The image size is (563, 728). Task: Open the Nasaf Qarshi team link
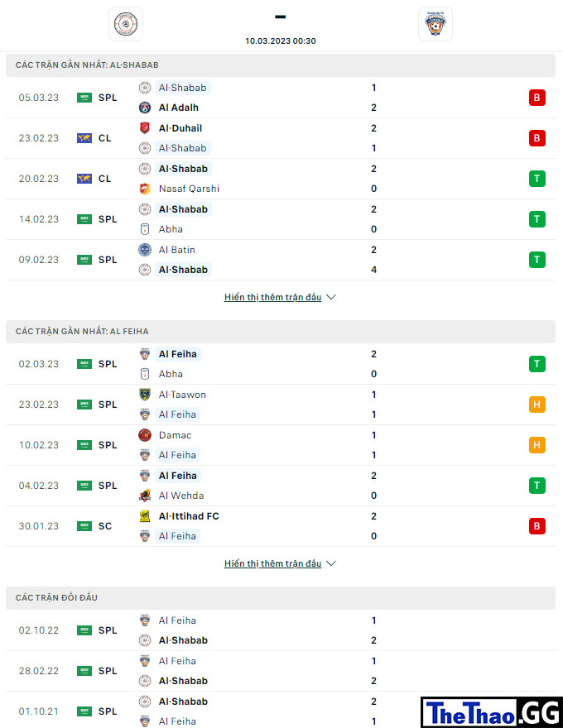(x=189, y=189)
